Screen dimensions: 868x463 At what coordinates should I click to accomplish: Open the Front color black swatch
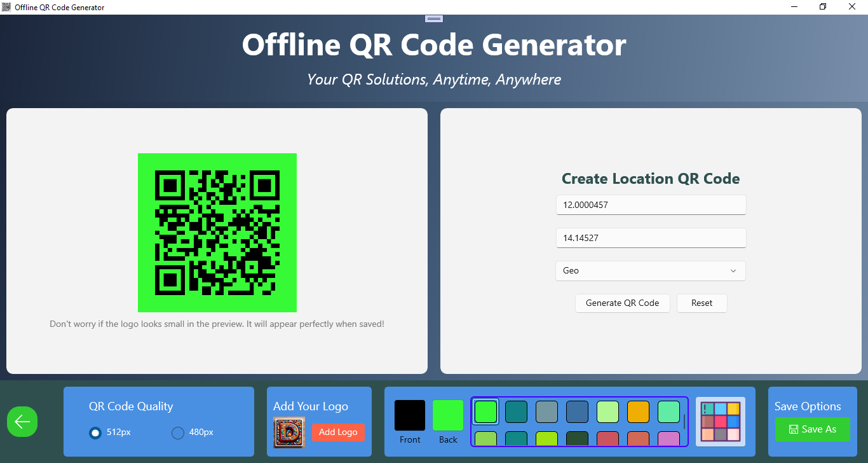click(x=410, y=416)
